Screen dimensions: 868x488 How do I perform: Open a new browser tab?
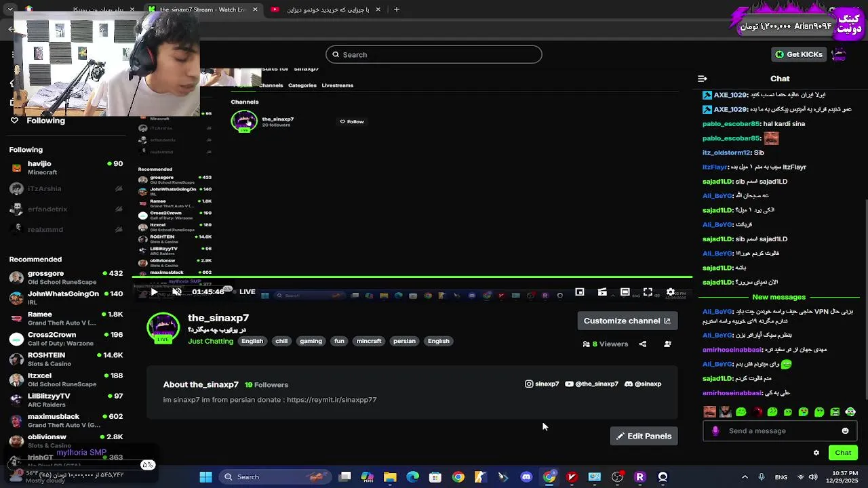tap(397, 9)
